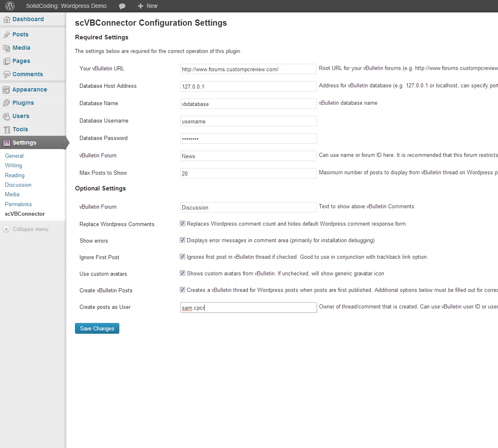Open Writing settings submenu link
This screenshot has height=448, width=498.
13,166
